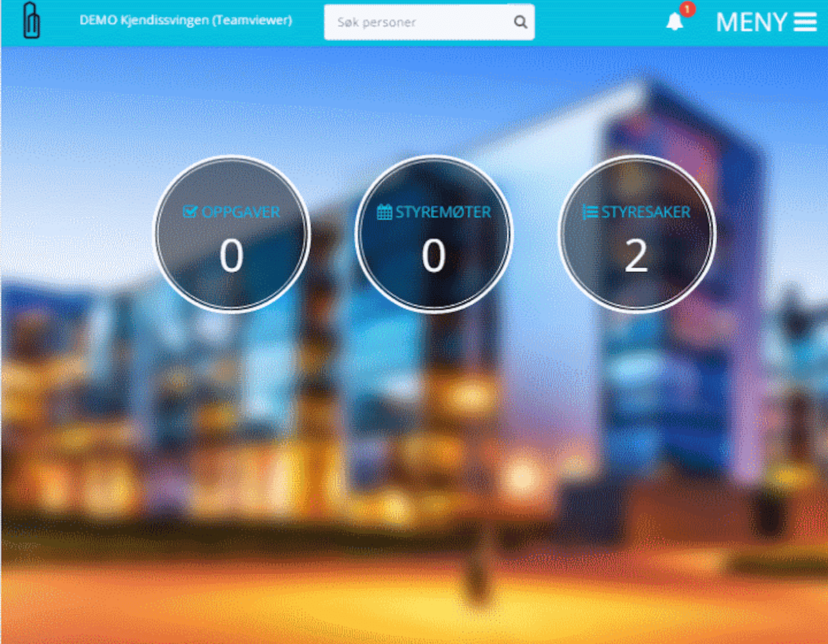Click the list icon beside Styresaker
This screenshot has height=644, width=828.
click(590, 213)
